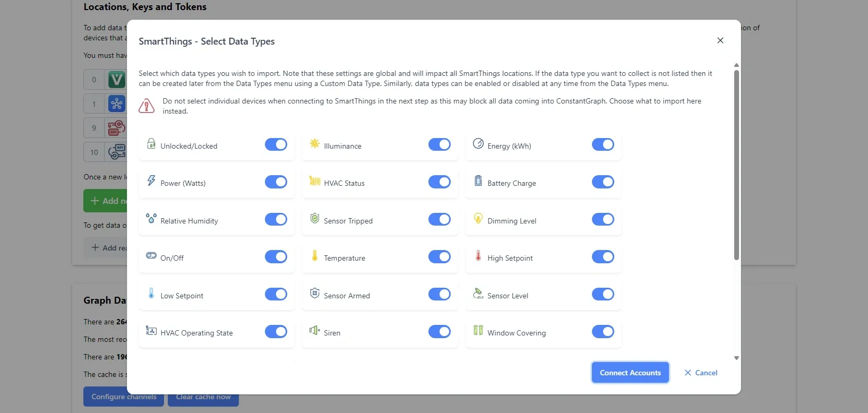Click the High Setpoint red thermometer icon
868x413 pixels.
(x=478, y=255)
